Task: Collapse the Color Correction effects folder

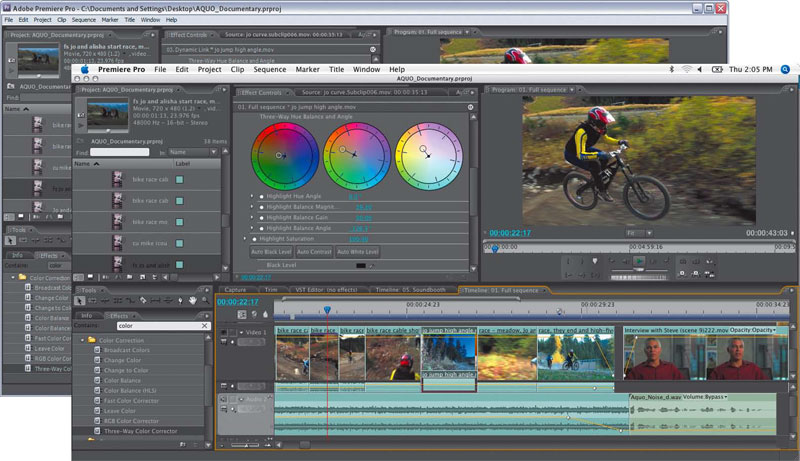Action: point(82,340)
